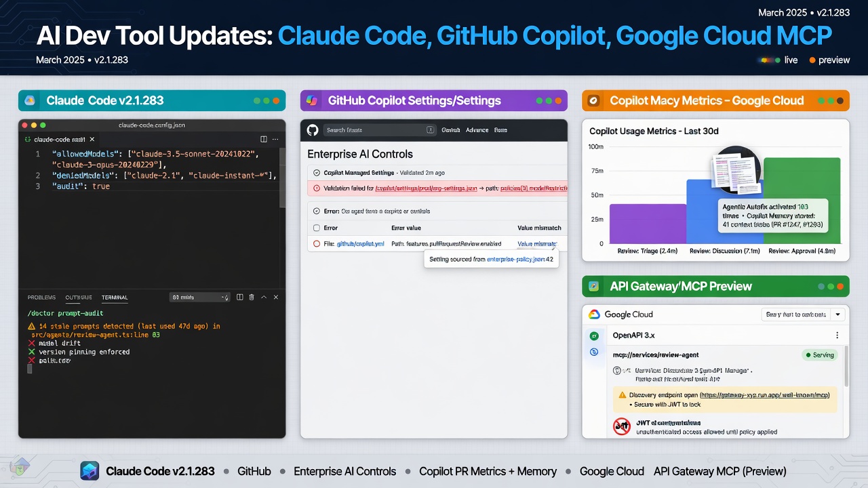Image resolution: width=868 pixels, height=488 pixels.
Task: Select the claude-code editor file tab
Action: [62, 139]
